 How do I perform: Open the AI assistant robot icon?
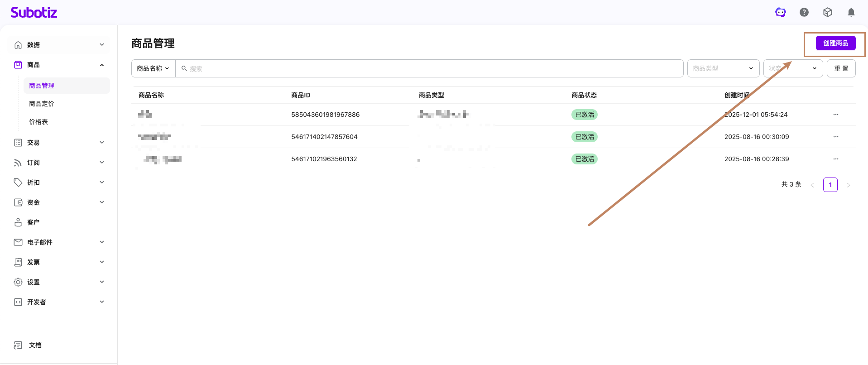tap(781, 12)
